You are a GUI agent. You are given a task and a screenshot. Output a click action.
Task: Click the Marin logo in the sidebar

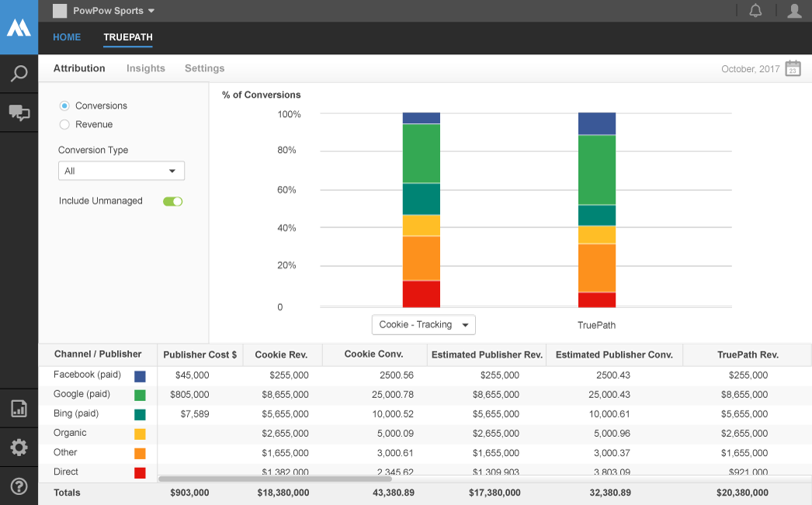click(19, 27)
